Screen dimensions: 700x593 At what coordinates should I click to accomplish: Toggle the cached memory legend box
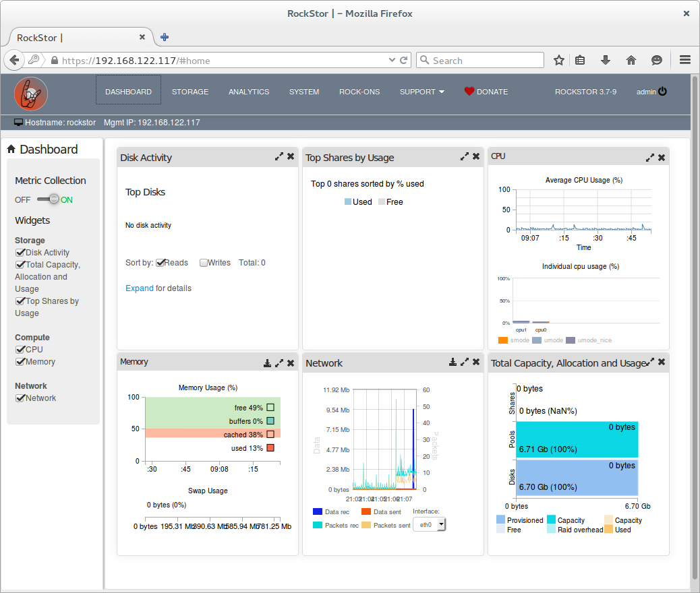point(270,434)
